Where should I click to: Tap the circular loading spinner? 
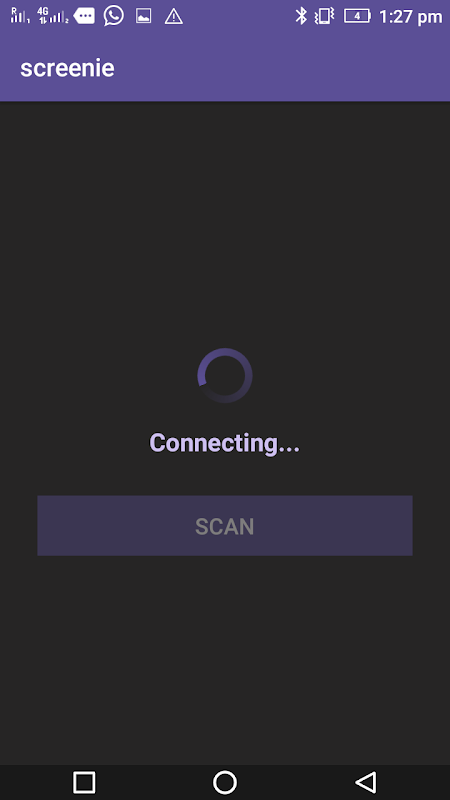pyautogui.click(x=225, y=376)
